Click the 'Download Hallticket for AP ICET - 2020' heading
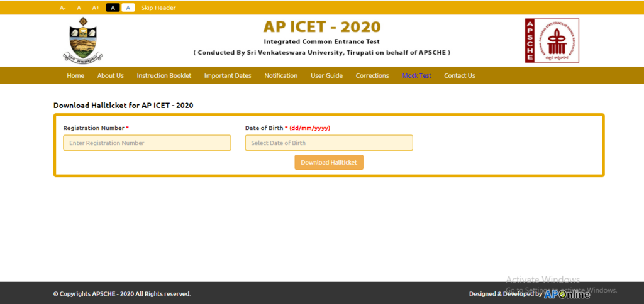The height and width of the screenshot is (304, 644). pyautogui.click(x=123, y=106)
